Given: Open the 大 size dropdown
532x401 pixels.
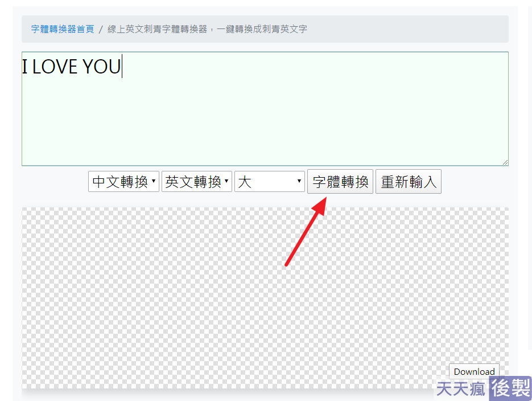Looking at the screenshot, I should [x=270, y=182].
